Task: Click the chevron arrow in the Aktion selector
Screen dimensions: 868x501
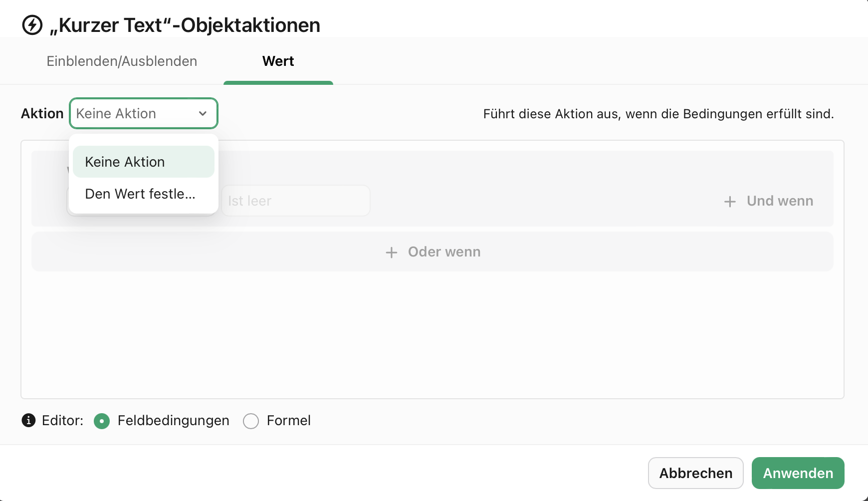Action: 203,113
